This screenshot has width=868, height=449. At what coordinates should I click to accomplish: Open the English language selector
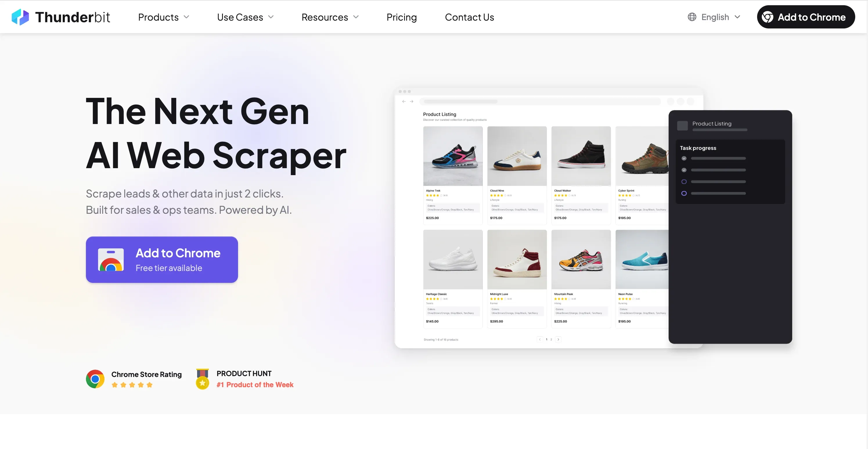click(x=714, y=17)
